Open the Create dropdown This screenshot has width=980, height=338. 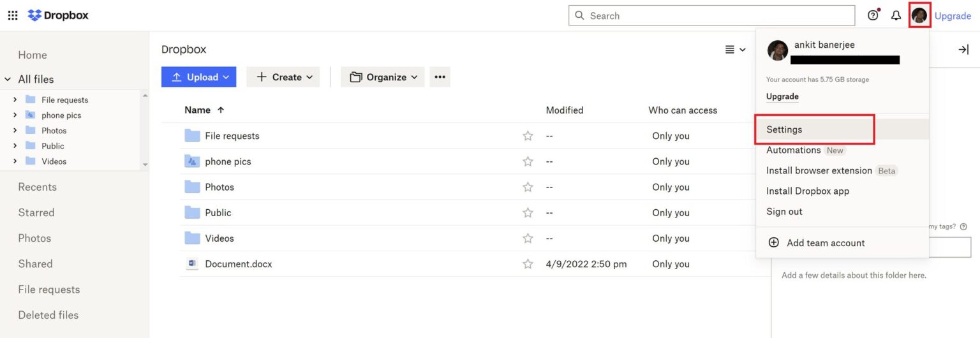click(x=283, y=77)
